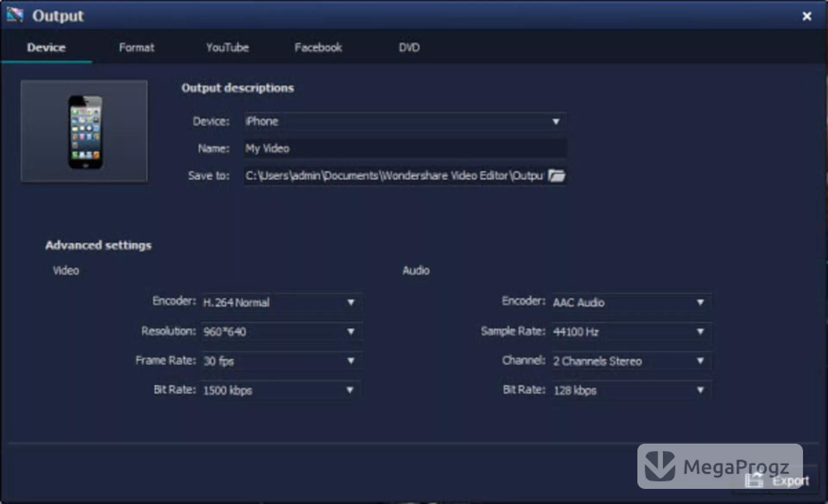
Task: Open the Channel dropdown 2 Channels Stereo
Action: tap(631, 361)
